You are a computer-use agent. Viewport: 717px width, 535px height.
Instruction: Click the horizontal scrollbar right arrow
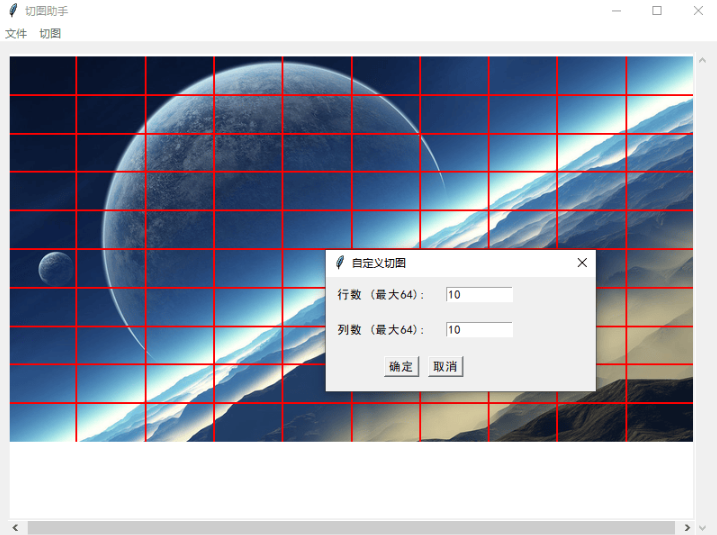coord(686,527)
